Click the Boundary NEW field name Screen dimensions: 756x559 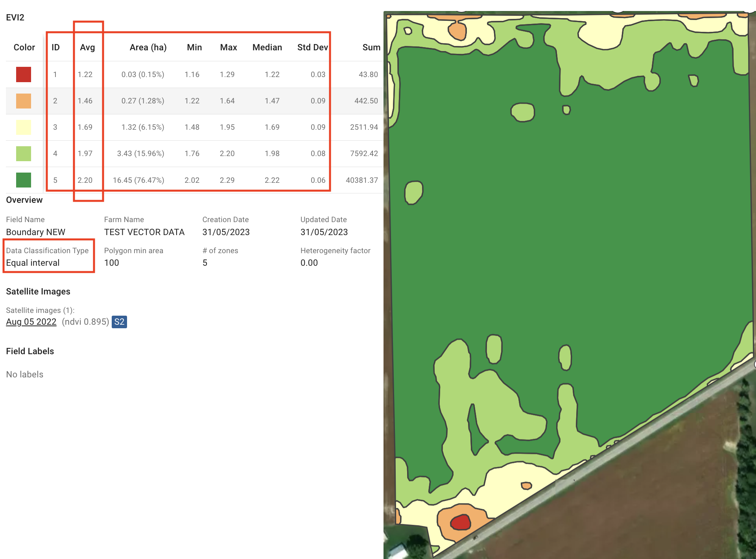pyautogui.click(x=35, y=232)
